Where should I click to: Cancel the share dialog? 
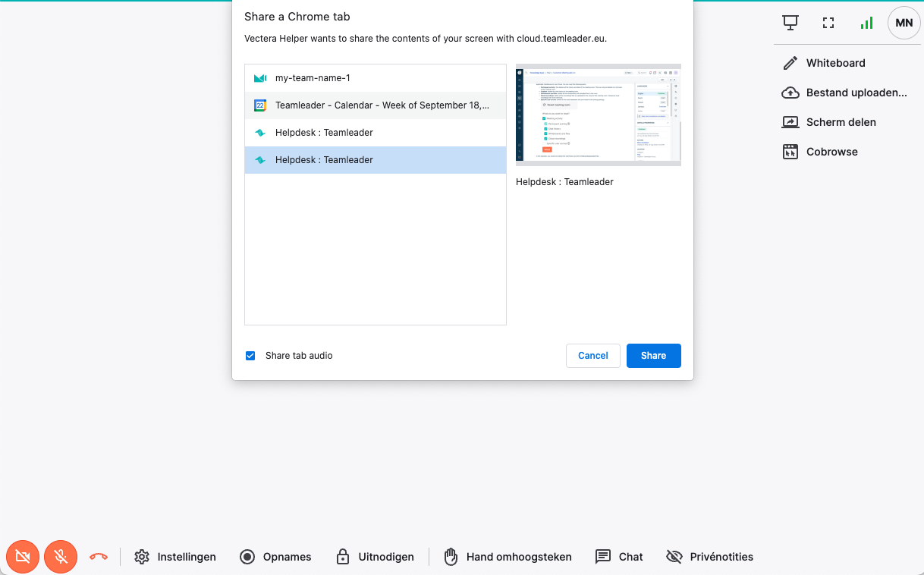(x=593, y=356)
